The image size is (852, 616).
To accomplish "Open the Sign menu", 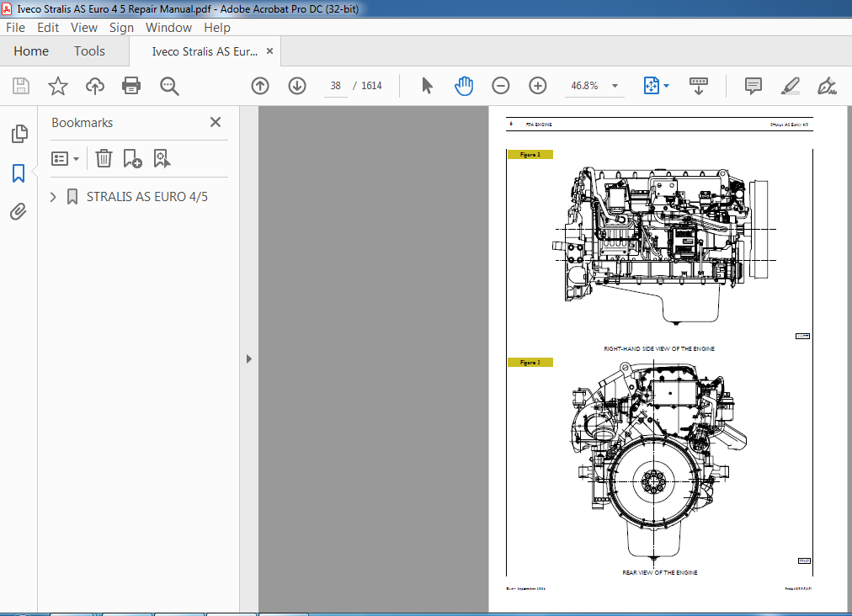I will [x=121, y=28].
